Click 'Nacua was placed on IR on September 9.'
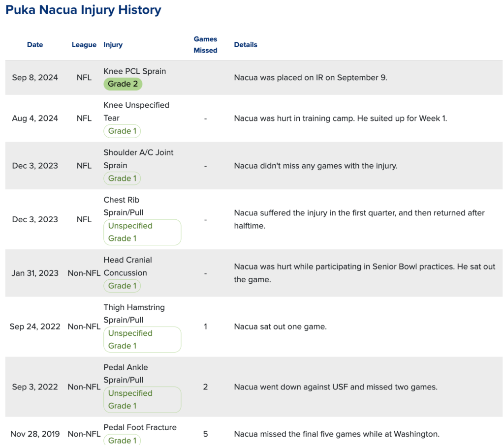The height and width of the screenshot is (445, 504). tap(311, 78)
